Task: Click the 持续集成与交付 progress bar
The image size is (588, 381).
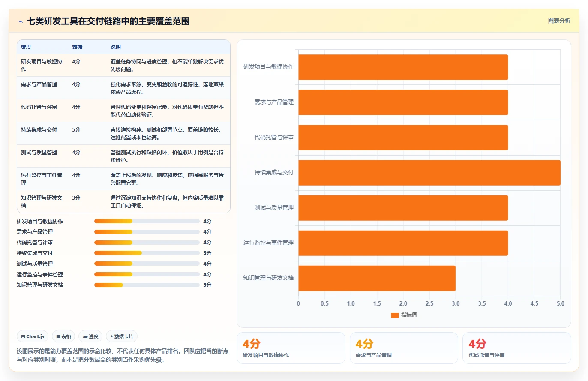Action: (147, 253)
